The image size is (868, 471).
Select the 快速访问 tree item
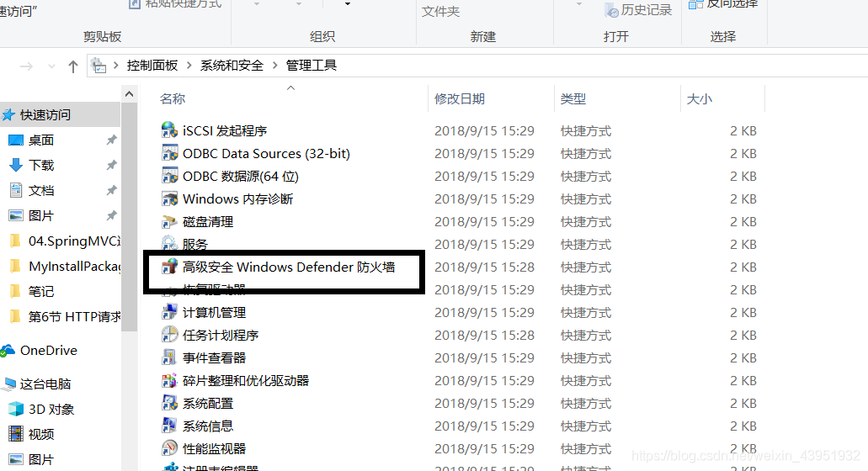[x=60, y=114]
